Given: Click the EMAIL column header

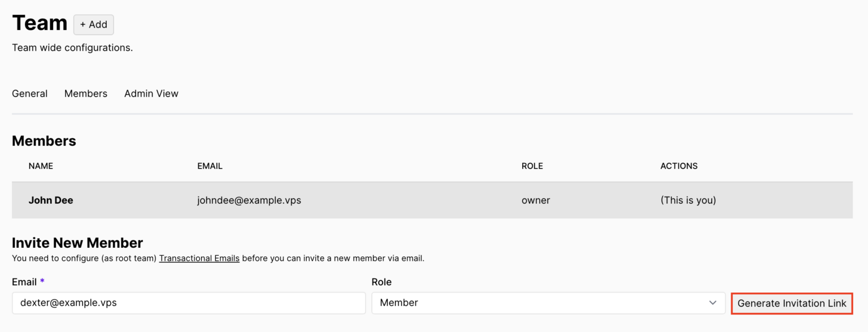Looking at the screenshot, I should pos(210,165).
